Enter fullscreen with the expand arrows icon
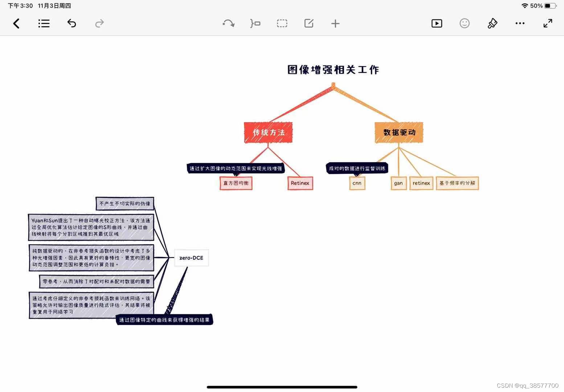This screenshot has height=392, width=564. coord(548,24)
